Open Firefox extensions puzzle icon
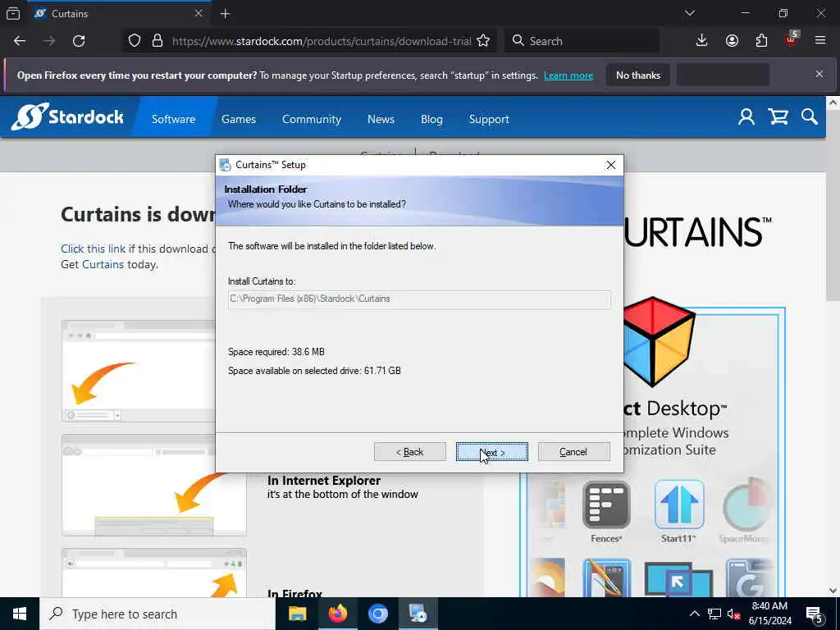Viewport: 840px width, 630px height. click(761, 41)
